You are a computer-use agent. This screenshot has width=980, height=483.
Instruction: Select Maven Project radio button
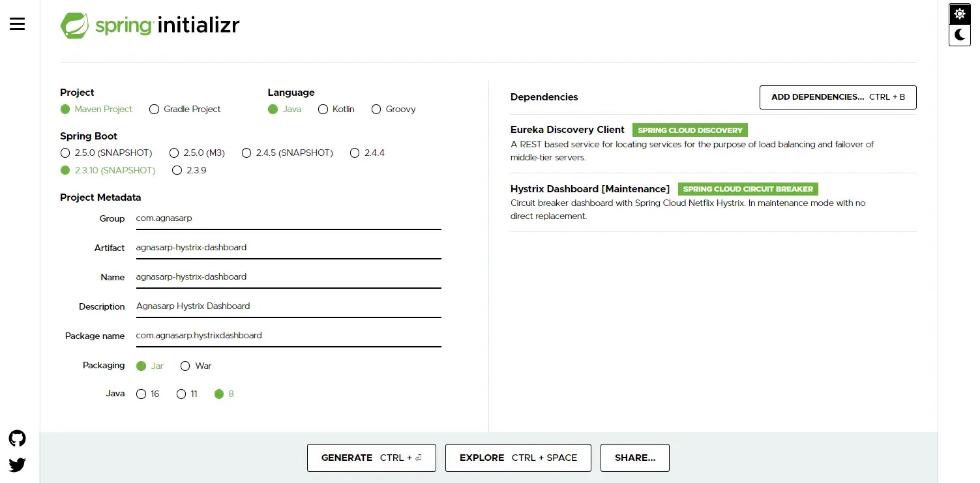[x=97, y=109]
